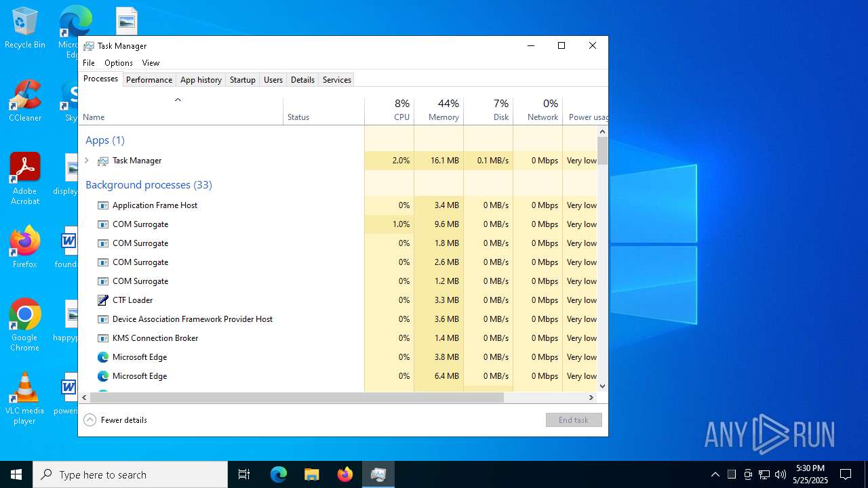This screenshot has width=868, height=488.
Task: Open Task View from the taskbar
Action: (244, 474)
